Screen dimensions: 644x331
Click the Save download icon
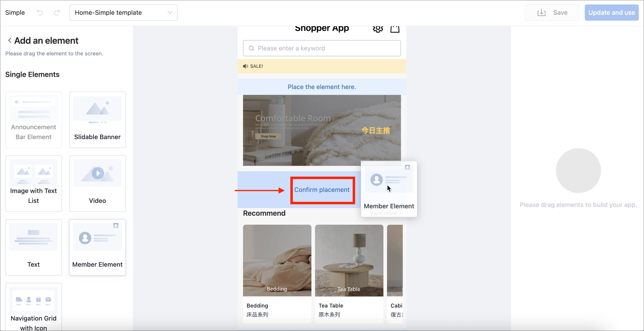click(x=542, y=13)
